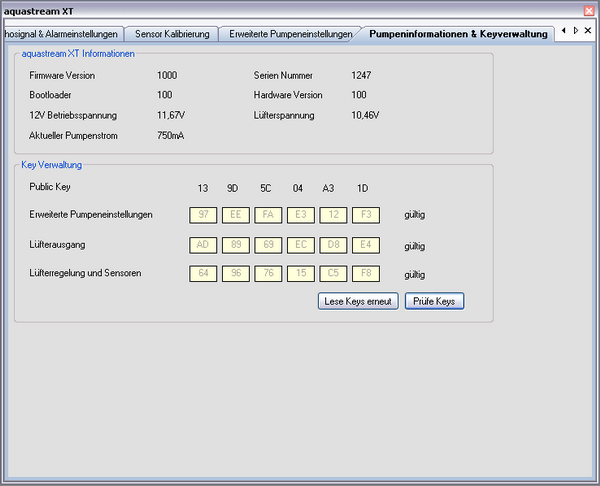Click the key field containing 89
600x486 pixels.
(236, 245)
